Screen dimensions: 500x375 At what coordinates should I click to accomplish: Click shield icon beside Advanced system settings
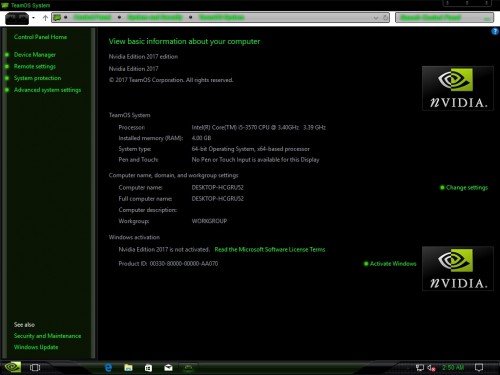point(7,90)
